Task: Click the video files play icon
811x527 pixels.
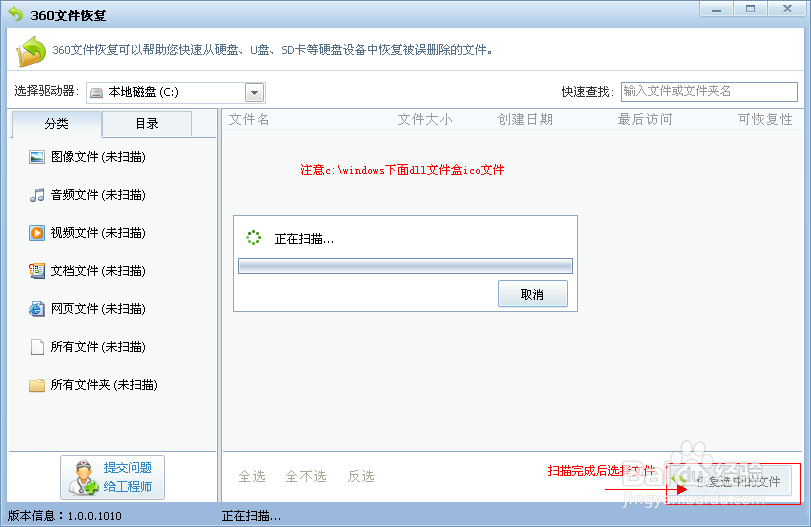Action: (x=37, y=233)
